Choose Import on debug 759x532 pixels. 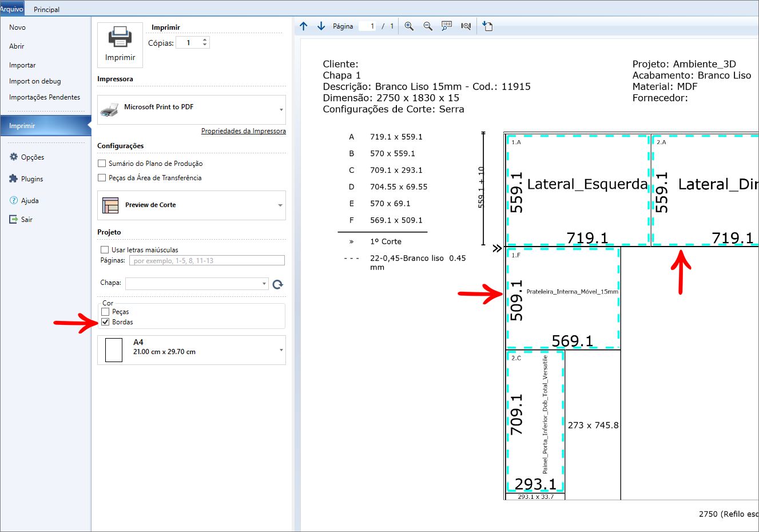tap(35, 81)
